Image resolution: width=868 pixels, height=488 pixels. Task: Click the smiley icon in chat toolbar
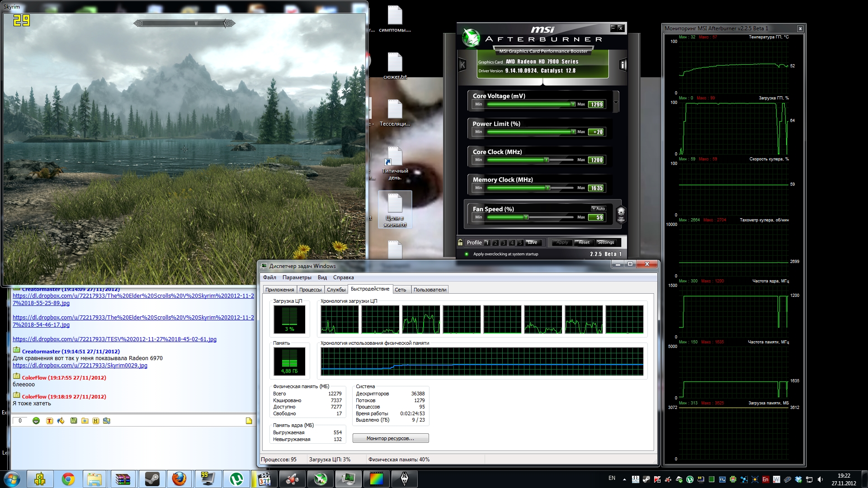[36, 421]
